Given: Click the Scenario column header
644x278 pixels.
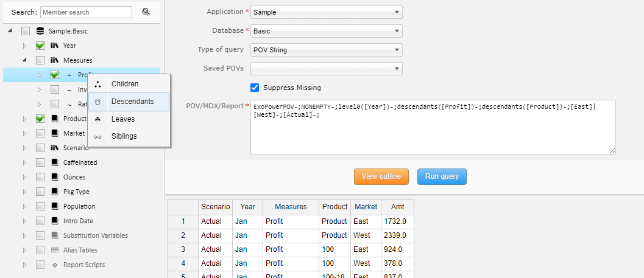Looking at the screenshot, I should pyautogui.click(x=216, y=207).
